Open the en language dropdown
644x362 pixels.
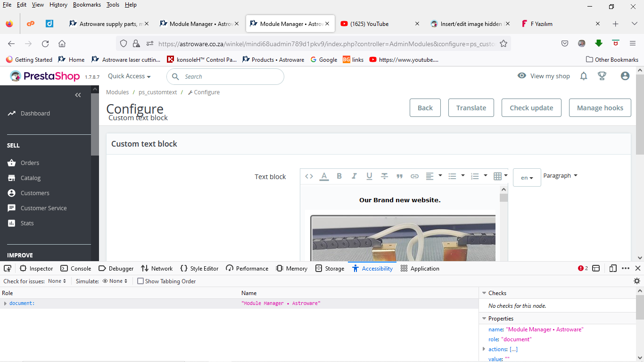[527, 178]
